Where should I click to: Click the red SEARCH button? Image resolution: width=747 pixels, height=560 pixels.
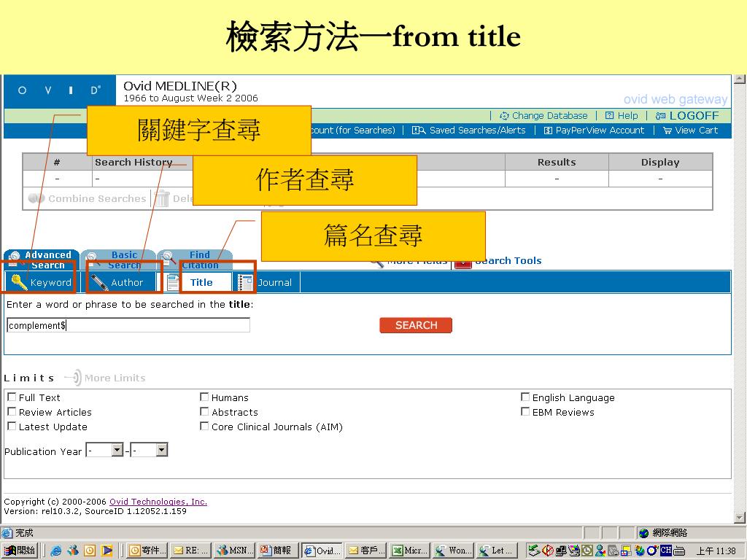click(416, 325)
